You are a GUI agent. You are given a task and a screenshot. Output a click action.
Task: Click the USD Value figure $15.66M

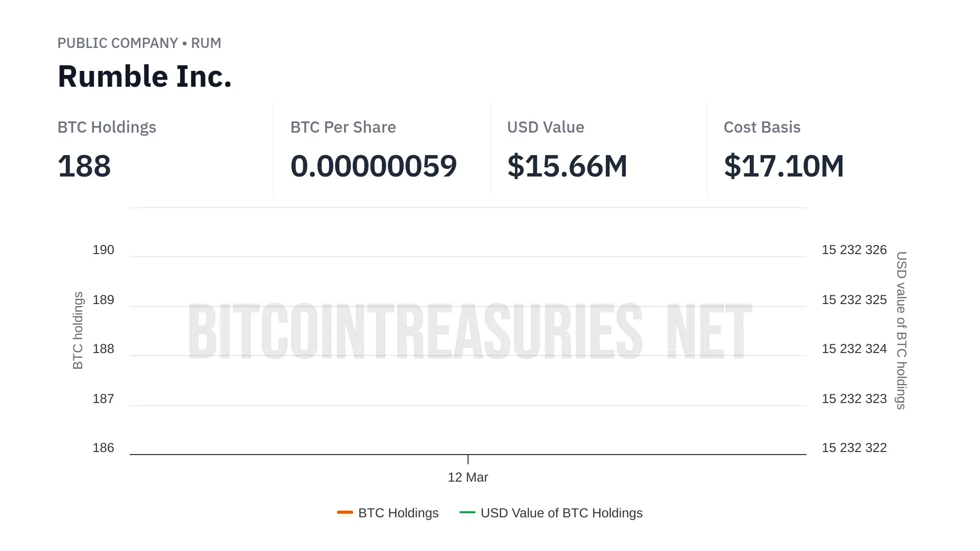click(567, 166)
